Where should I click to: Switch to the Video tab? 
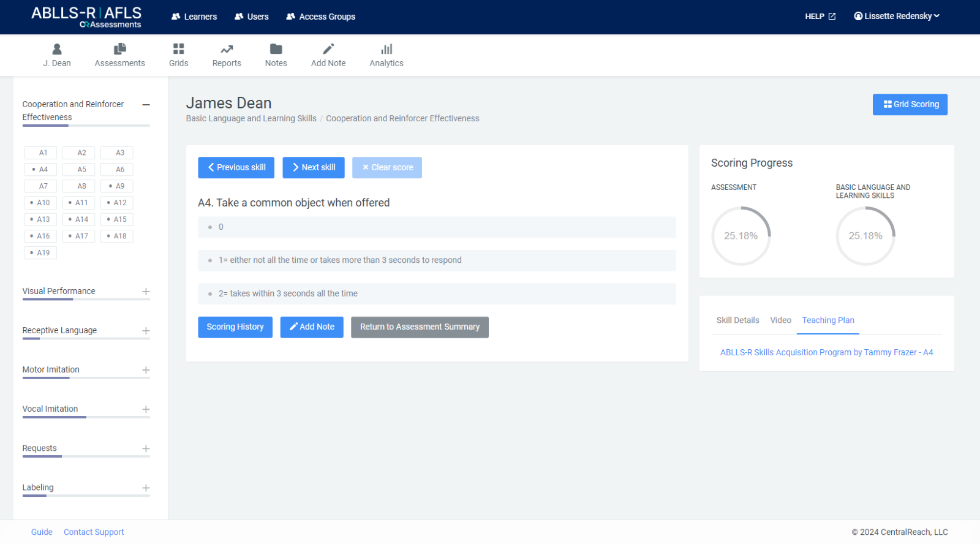780,320
